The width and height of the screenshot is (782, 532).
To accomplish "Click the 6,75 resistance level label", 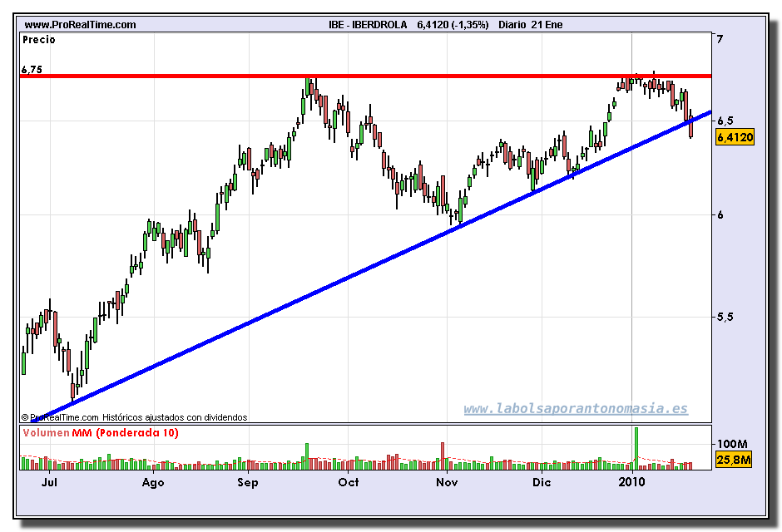I will (32, 70).
